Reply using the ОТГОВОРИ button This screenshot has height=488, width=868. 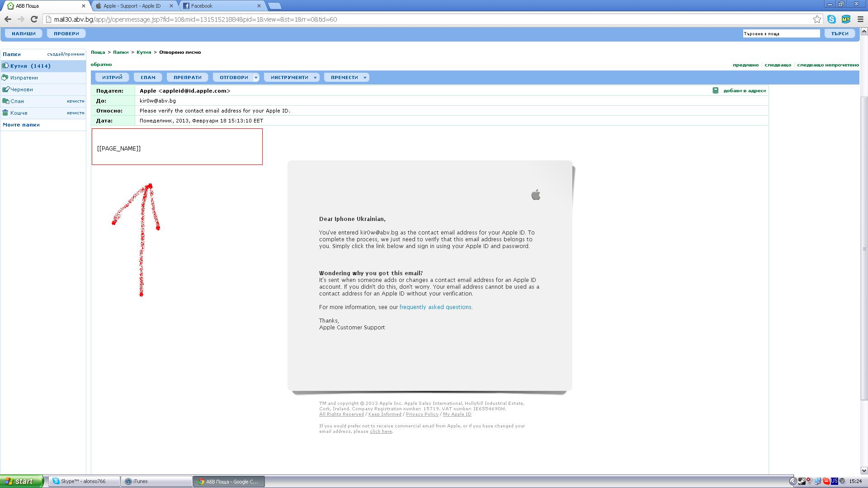click(x=234, y=77)
